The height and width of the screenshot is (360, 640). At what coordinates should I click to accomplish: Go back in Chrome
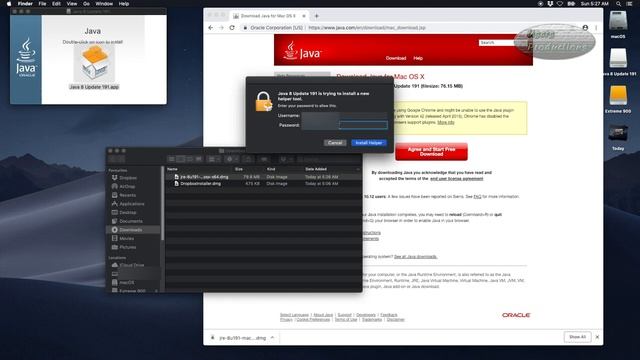211,28
